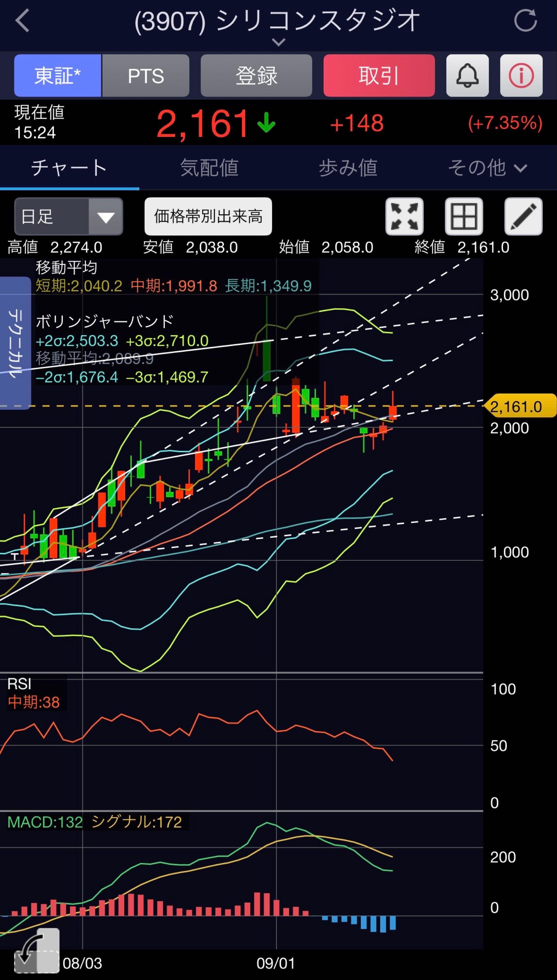This screenshot has width=557, height=980.
Task: Tap the RSI indicator label
Action: 19,684
